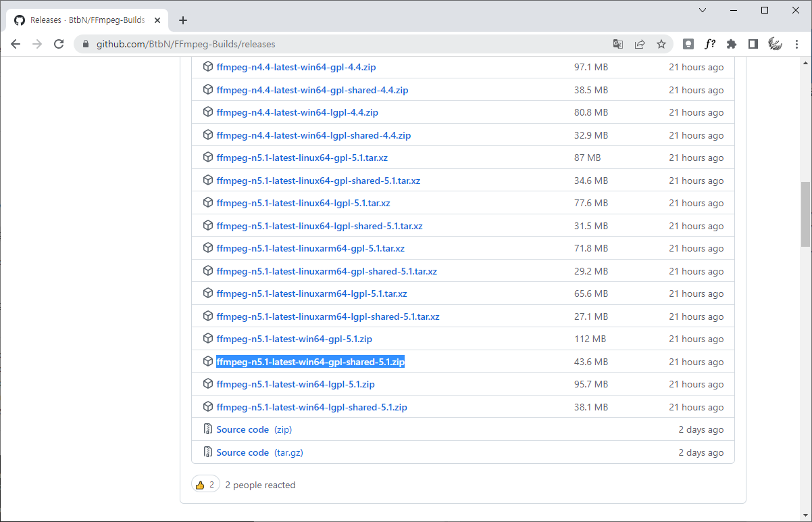Click package icon for ffmpeg-n4.4-latest-win64-gpl-4.4.zip
This screenshot has height=522, width=812.
[x=208, y=67]
